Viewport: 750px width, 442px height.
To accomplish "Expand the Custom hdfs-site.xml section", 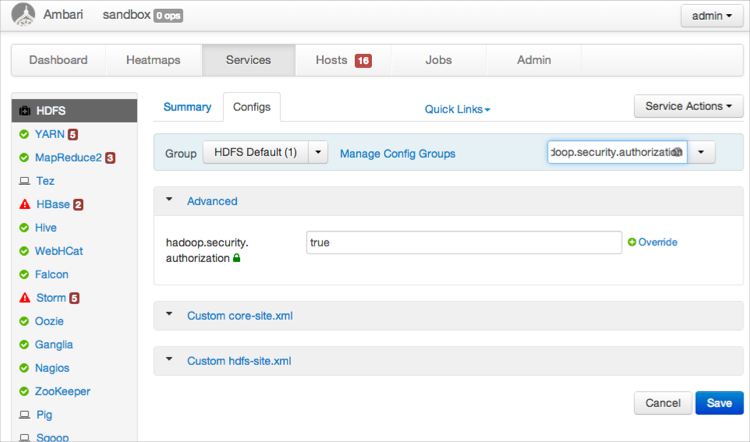I will (170, 361).
